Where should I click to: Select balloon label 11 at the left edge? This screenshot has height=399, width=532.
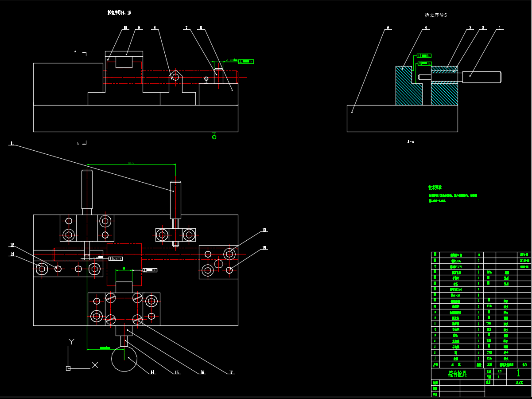[12, 144]
